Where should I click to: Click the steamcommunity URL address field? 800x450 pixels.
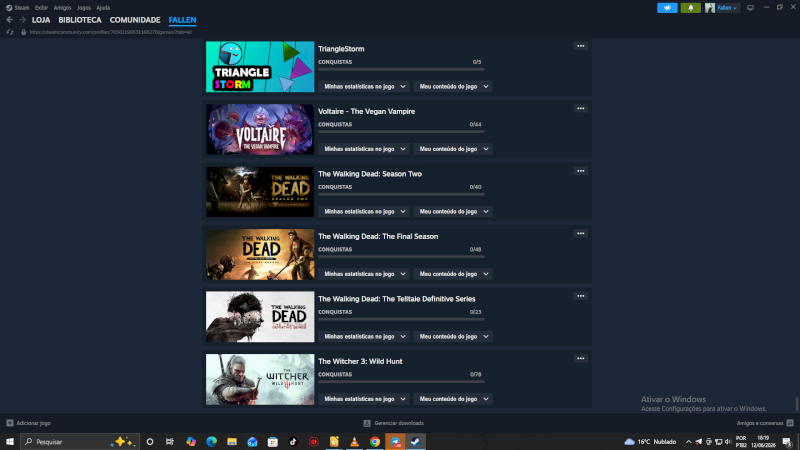111,32
